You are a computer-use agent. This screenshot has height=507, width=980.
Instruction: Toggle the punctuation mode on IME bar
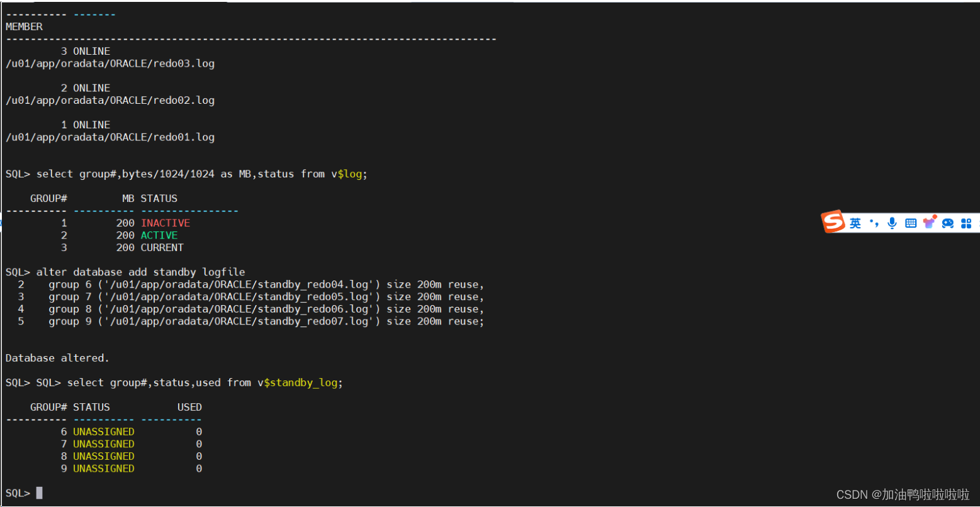pos(874,223)
